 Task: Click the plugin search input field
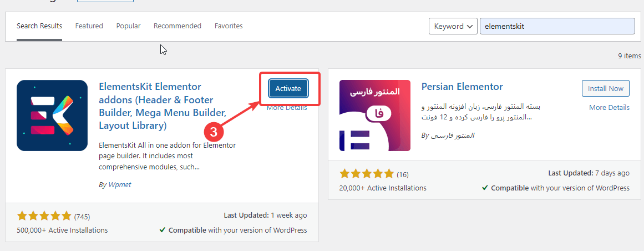coord(556,26)
